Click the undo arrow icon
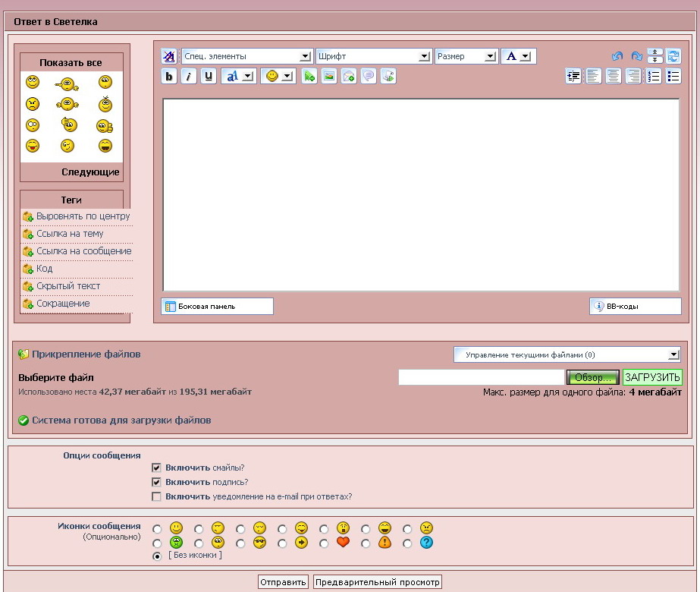The width and height of the screenshot is (700, 592). tap(617, 56)
